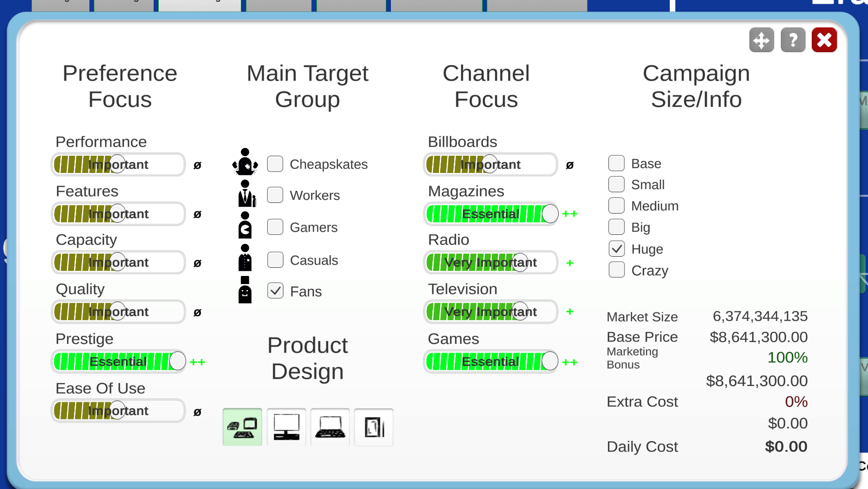The height and width of the screenshot is (489, 868).
Task: Select the all-in-one computer product design icon
Action: (242, 427)
